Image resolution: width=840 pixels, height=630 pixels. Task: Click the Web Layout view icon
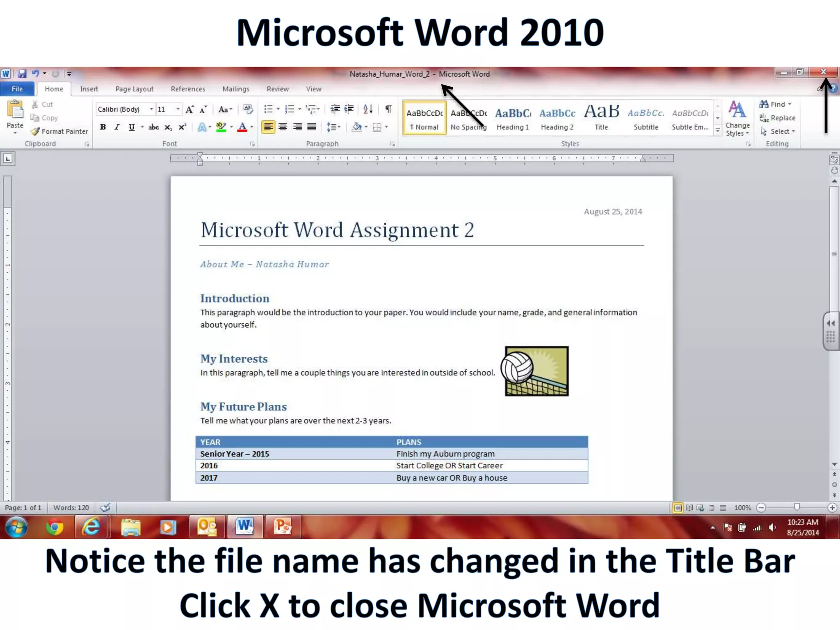701,508
